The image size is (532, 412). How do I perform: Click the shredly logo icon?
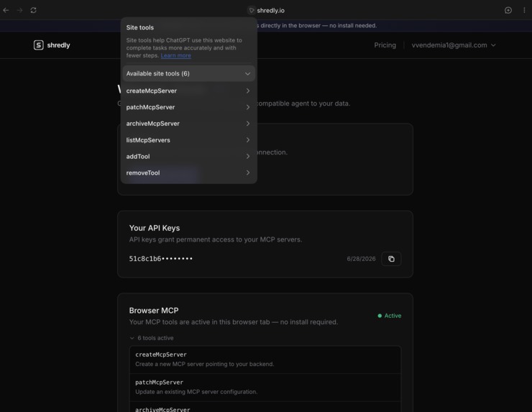38,45
